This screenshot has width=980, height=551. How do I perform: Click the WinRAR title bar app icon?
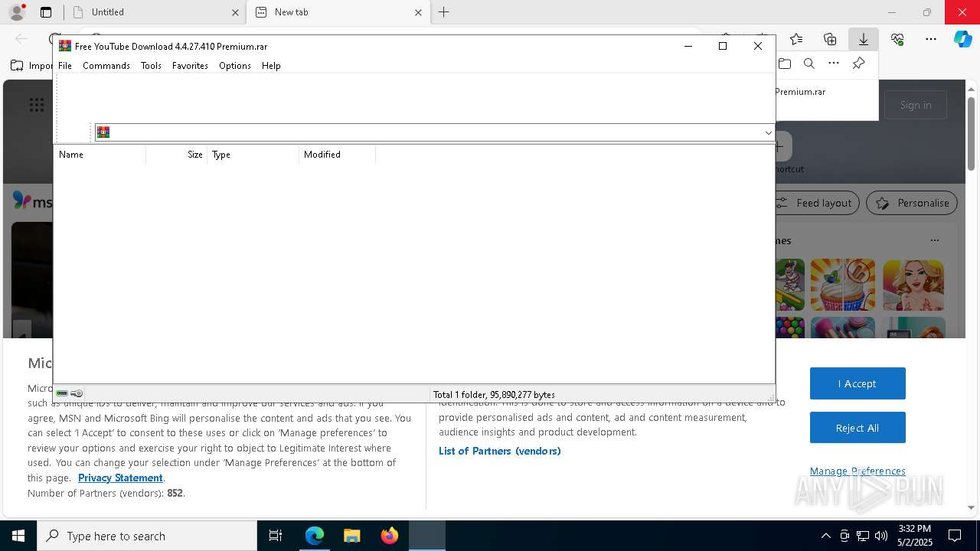click(x=65, y=46)
